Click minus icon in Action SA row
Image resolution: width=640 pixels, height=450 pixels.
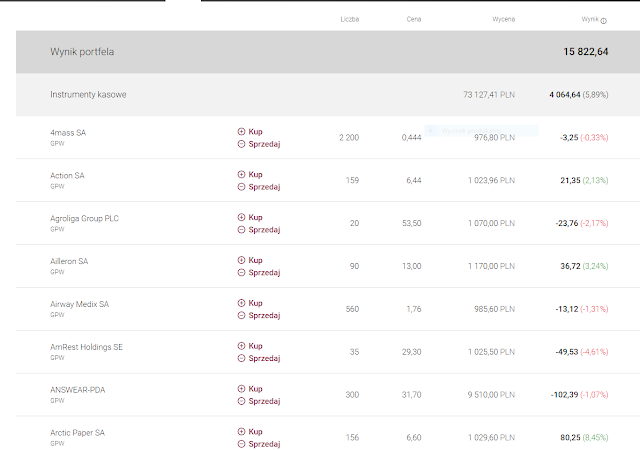pos(241,187)
